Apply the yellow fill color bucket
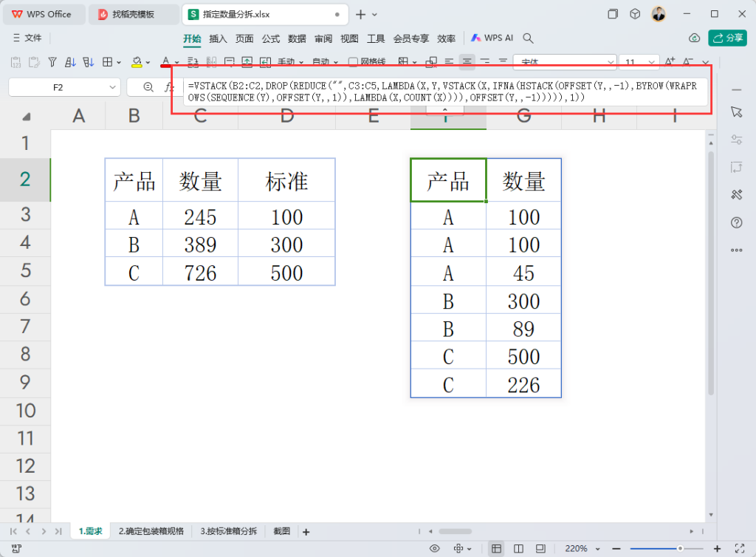Viewport: 756px width, 557px height. click(x=137, y=62)
